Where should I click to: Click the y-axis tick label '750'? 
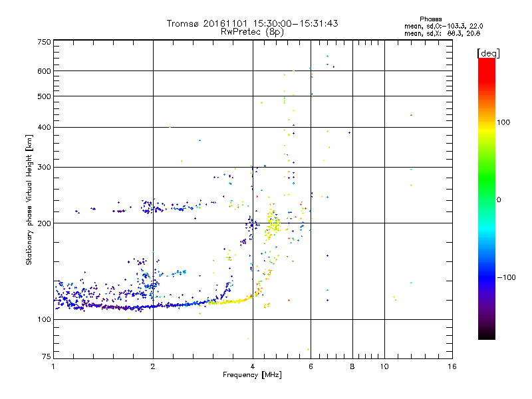click(45, 42)
